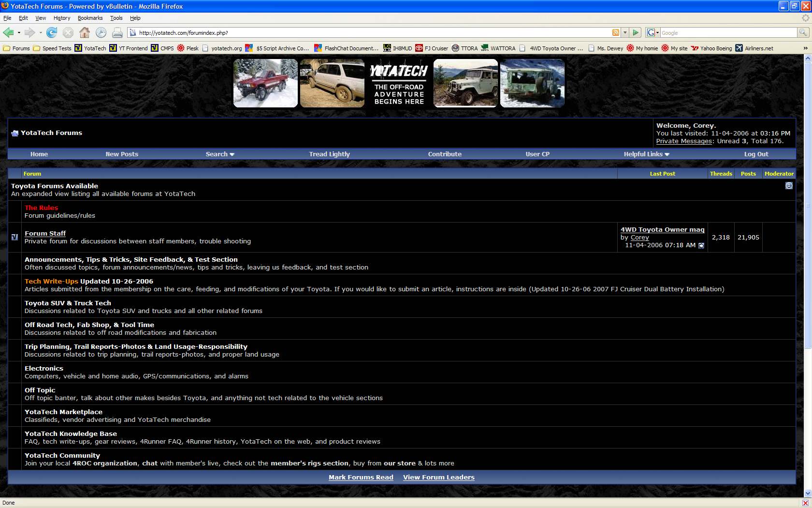The height and width of the screenshot is (508, 812).
Task: Click Mark Forums Read link
Action: click(361, 477)
